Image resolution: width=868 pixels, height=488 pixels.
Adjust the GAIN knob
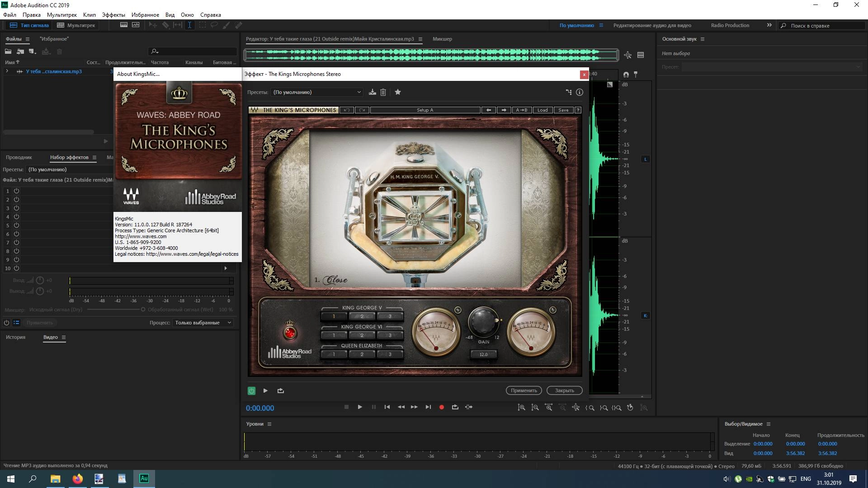[483, 321]
